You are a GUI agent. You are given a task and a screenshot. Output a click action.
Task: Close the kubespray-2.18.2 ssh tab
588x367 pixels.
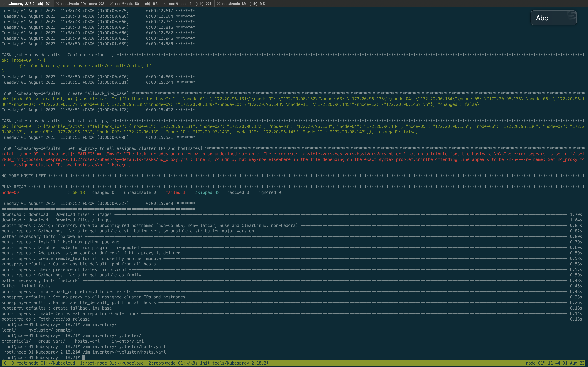click(x=4, y=4)
